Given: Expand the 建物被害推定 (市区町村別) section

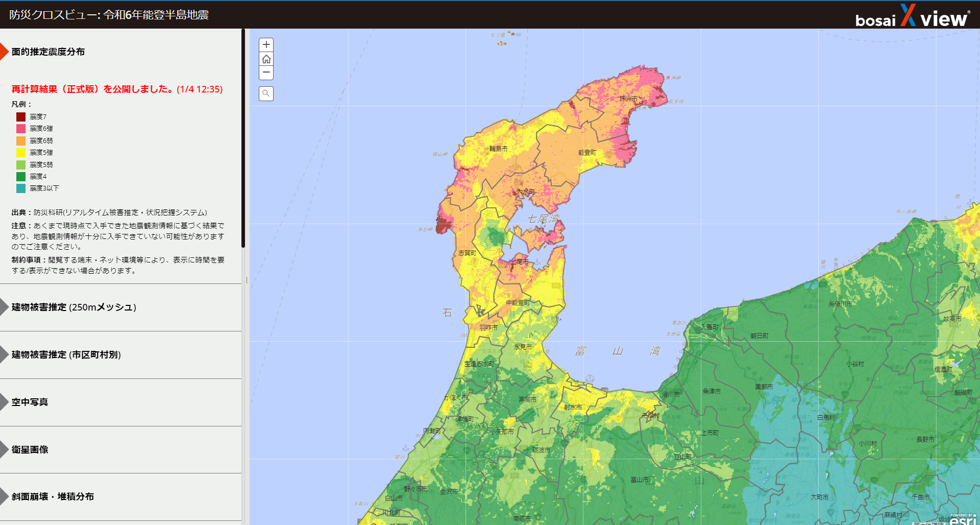Looking at the screenshot, I should tap(66, 354).
